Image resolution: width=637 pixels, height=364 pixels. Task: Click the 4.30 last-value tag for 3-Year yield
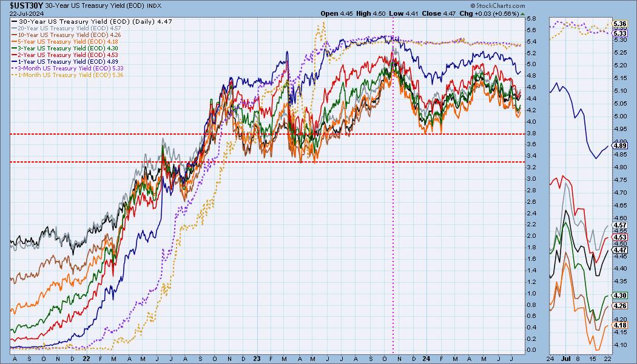tap(621, 296)
